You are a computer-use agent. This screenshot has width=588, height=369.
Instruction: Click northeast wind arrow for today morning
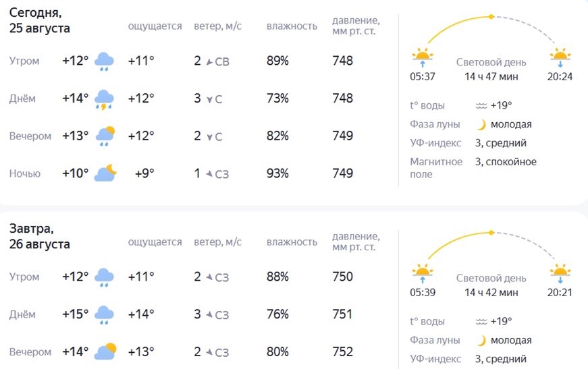[209, 62]
